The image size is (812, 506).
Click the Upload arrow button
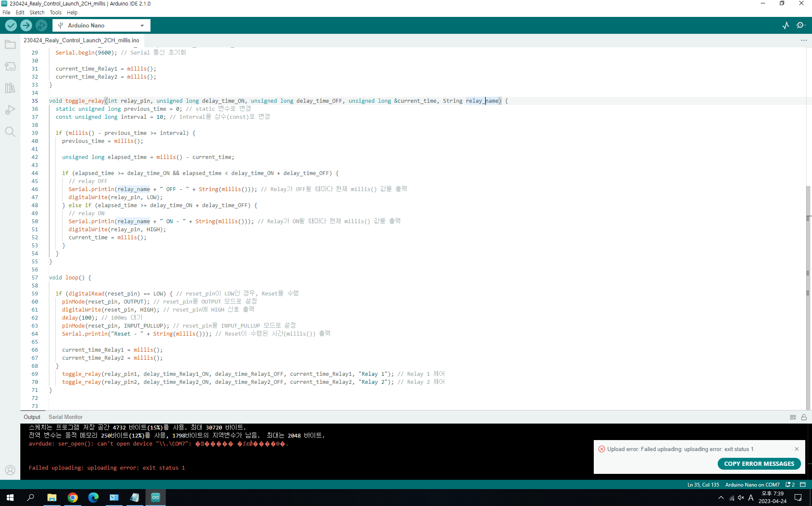tap(26, 25)
